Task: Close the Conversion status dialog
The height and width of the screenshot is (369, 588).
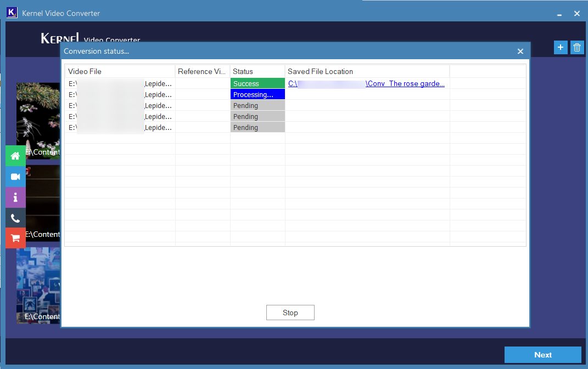Action: click(520, 52)
